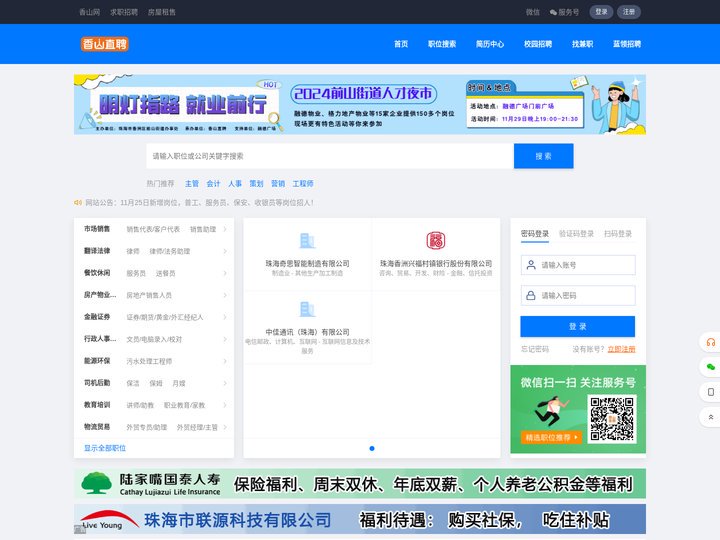Open the 珠海市联源科技有限公司 banner ad
This screenshot has width=720, height=540.
tap(360, 519)
